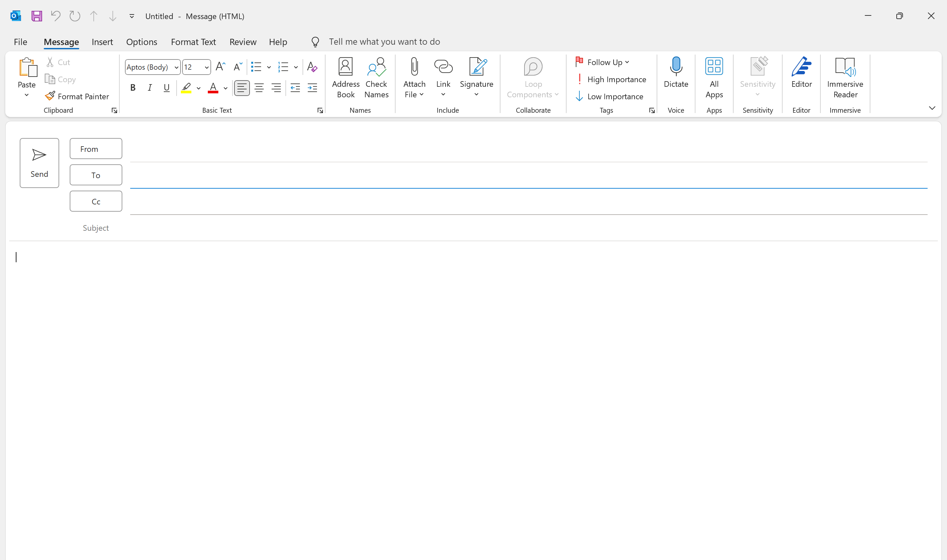This screenshot has width=947, height=560.
Task: Click the Redo icon
Action: coord(75,16)
